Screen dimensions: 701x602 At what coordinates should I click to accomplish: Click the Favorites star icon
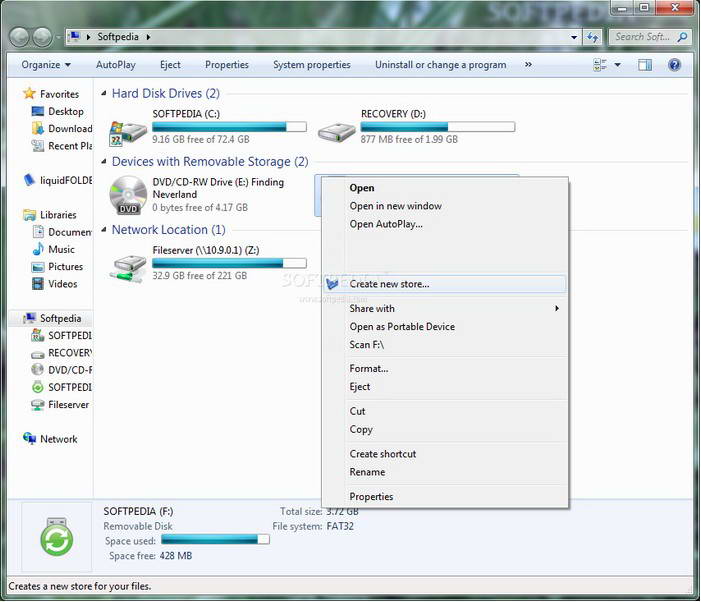tap(29, 93)
